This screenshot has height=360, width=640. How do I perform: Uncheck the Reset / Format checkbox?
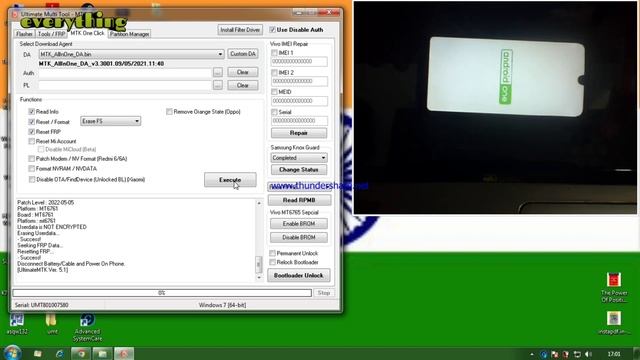tap(31, 122)
